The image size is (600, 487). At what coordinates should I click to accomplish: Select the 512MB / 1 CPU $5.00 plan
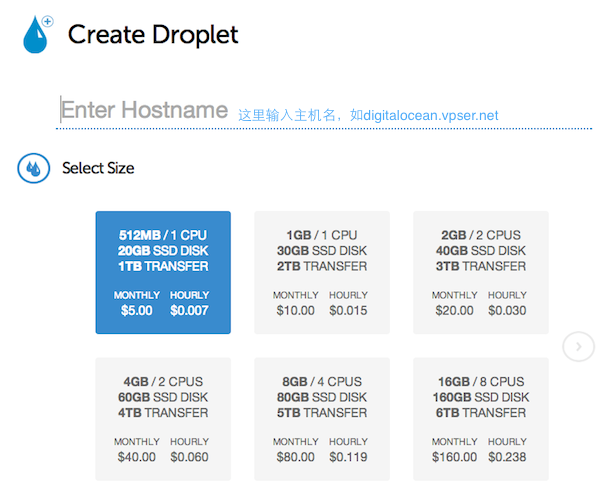[x=163, y=272]
